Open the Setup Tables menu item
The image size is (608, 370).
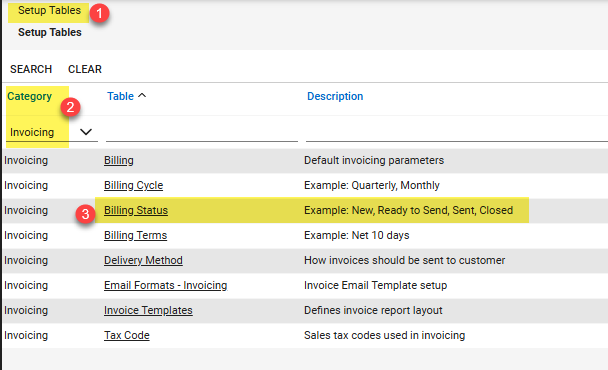tap(49, 10)
